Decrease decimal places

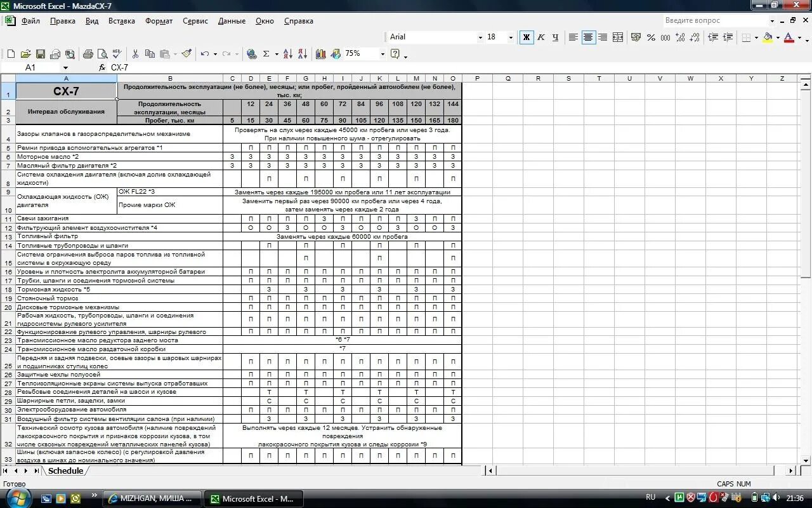click(695, 37)
